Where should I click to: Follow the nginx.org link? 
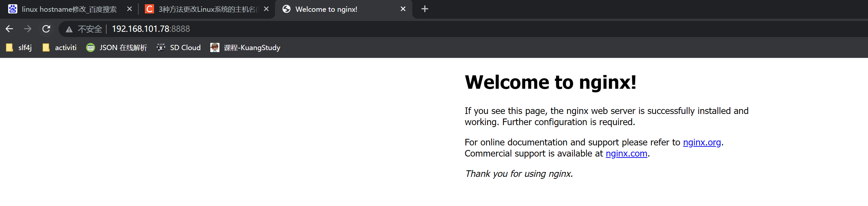(702, 142)
